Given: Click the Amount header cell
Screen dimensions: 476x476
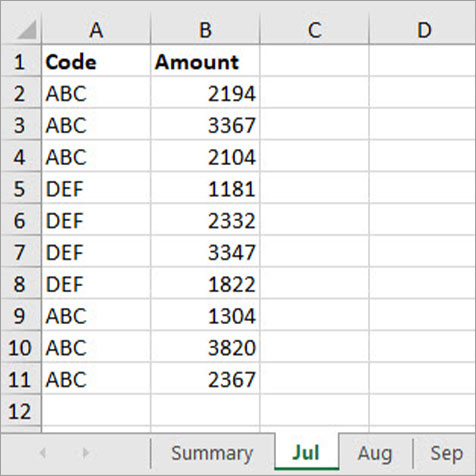Looking at the screenshot, I should pos(205,61).
